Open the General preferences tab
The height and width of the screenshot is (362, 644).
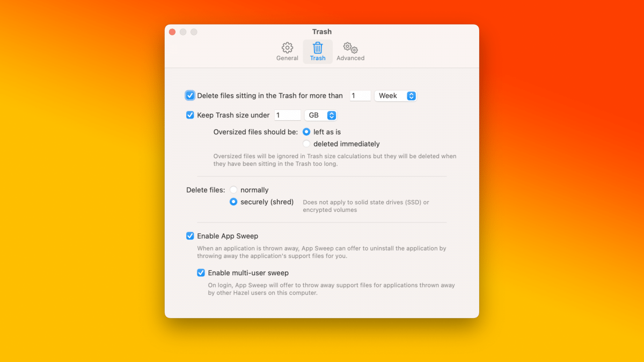pos(287,51)
